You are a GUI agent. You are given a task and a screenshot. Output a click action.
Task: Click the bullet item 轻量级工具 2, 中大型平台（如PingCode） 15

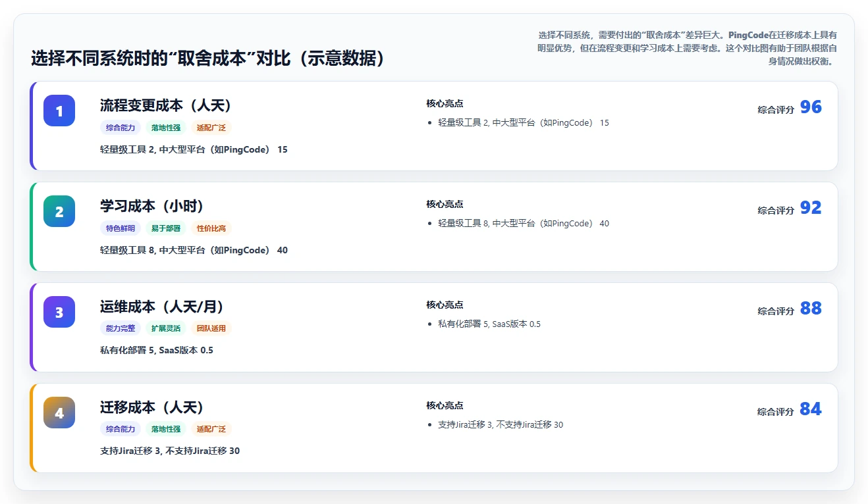[524, 123]
